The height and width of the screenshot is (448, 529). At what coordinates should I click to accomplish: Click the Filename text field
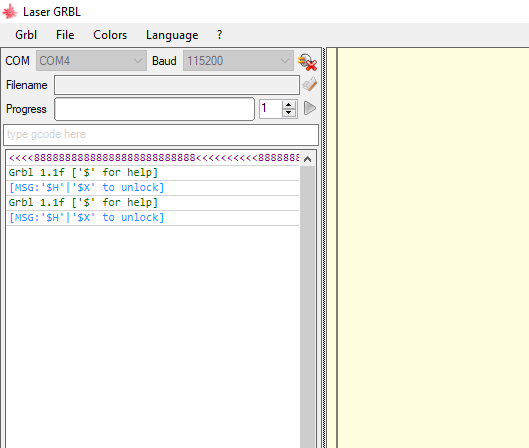point(177,85)
